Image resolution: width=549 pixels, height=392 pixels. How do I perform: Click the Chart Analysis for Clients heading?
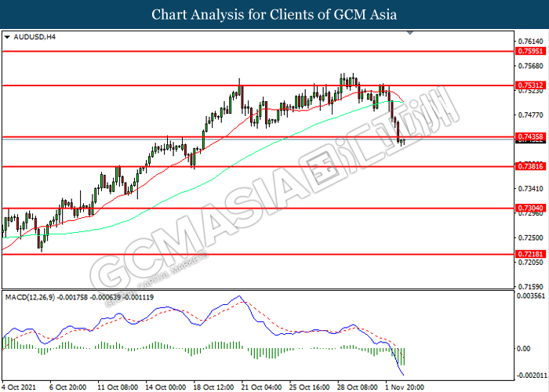click(274, 15)
